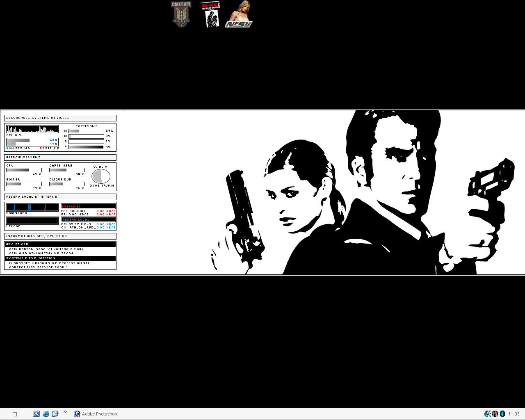The width and height of the screenshot is (525, 420).
Task: Expand quick launch overflow chevron
Action: point(65,412)
